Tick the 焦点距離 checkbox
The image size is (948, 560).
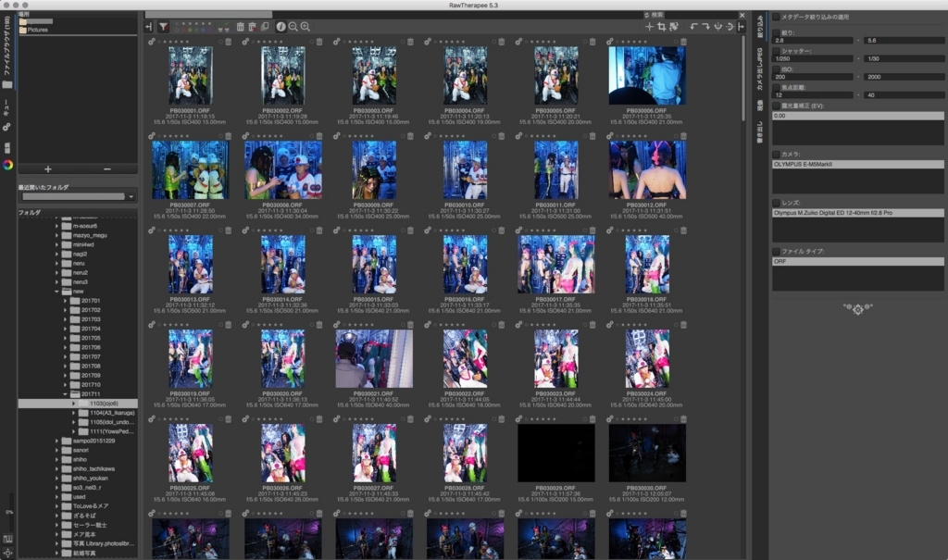tap(777, 87)
